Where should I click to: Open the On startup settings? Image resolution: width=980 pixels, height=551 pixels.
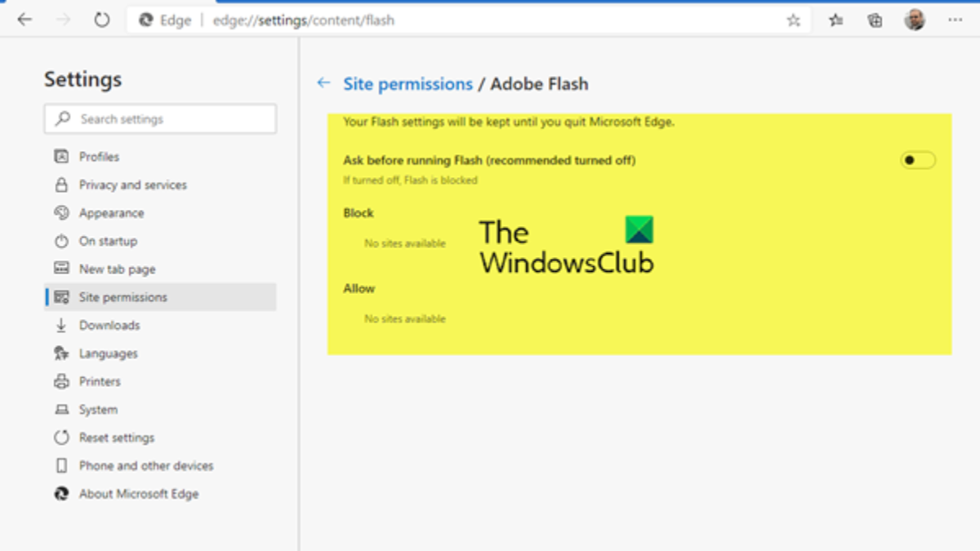coord(161,242)
